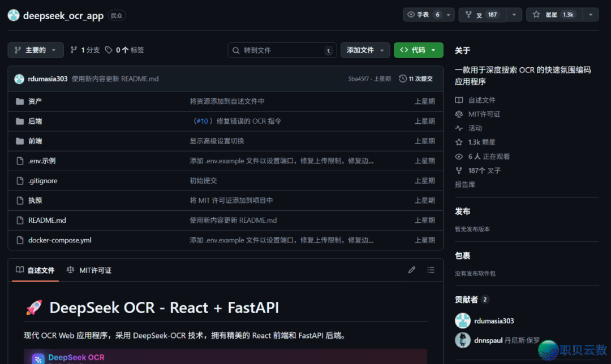Expand the star button's dropdown arrow
Image resolution: width=611 pixels, height=364 pixels.
click(592, 14)
